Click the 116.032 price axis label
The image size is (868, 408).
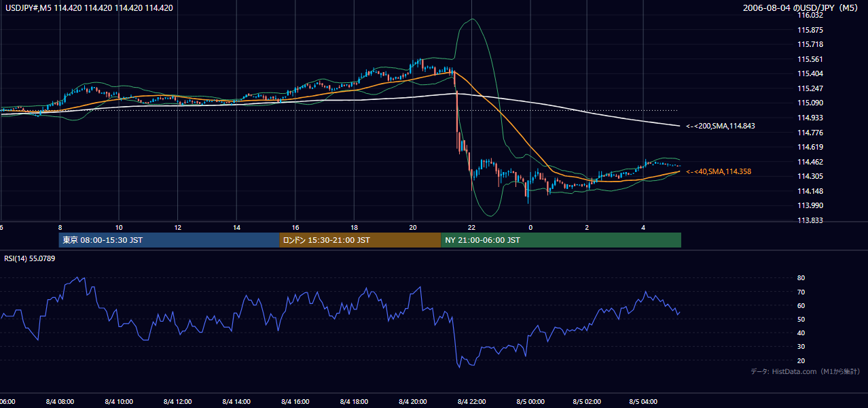click(x=812, y=15)
